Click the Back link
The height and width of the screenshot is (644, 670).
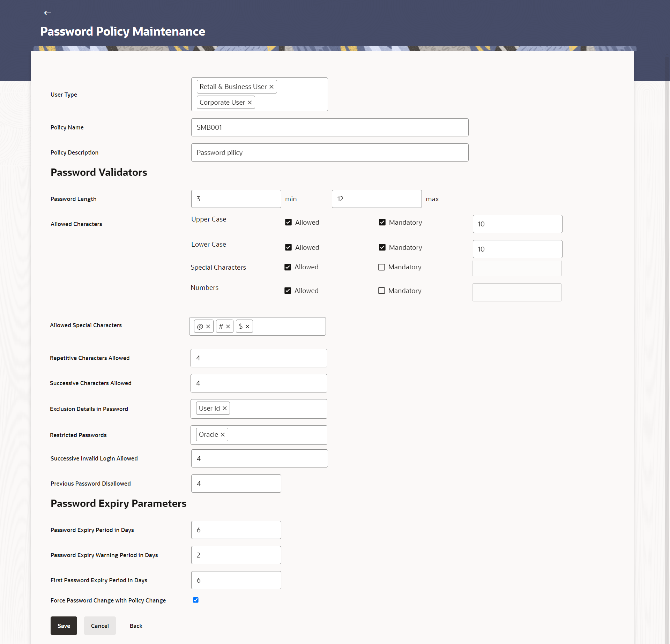click(x=136, y=626)
